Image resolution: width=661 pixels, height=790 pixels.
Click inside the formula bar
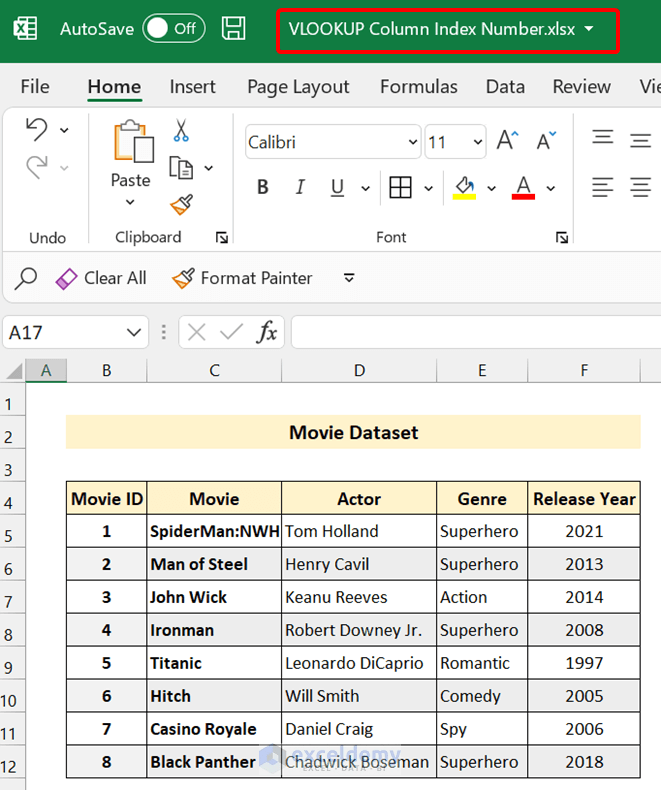pyautogui.click(x=476, y=333)
